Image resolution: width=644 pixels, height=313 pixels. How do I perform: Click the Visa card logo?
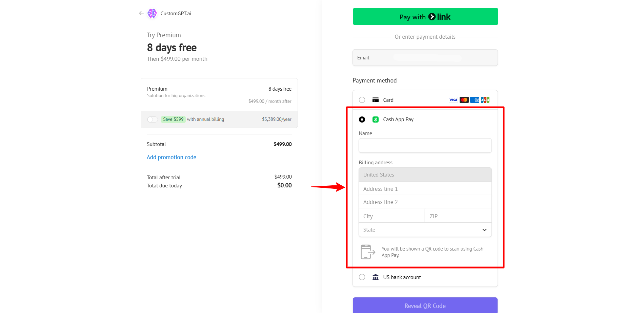[x=453, y=100]
